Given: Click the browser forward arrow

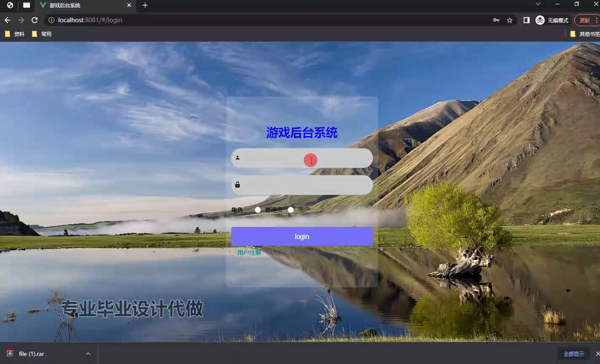Looking at the screenshot, I should point(21,20).
